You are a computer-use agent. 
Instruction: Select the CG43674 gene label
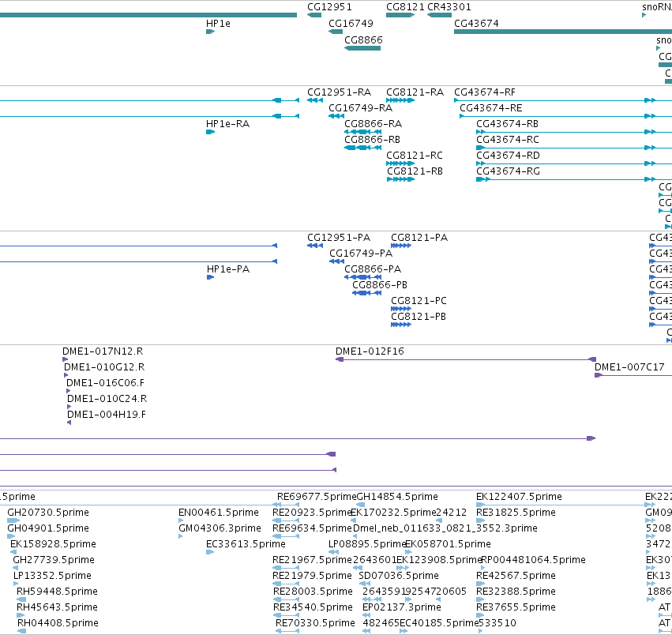(476, 24)
